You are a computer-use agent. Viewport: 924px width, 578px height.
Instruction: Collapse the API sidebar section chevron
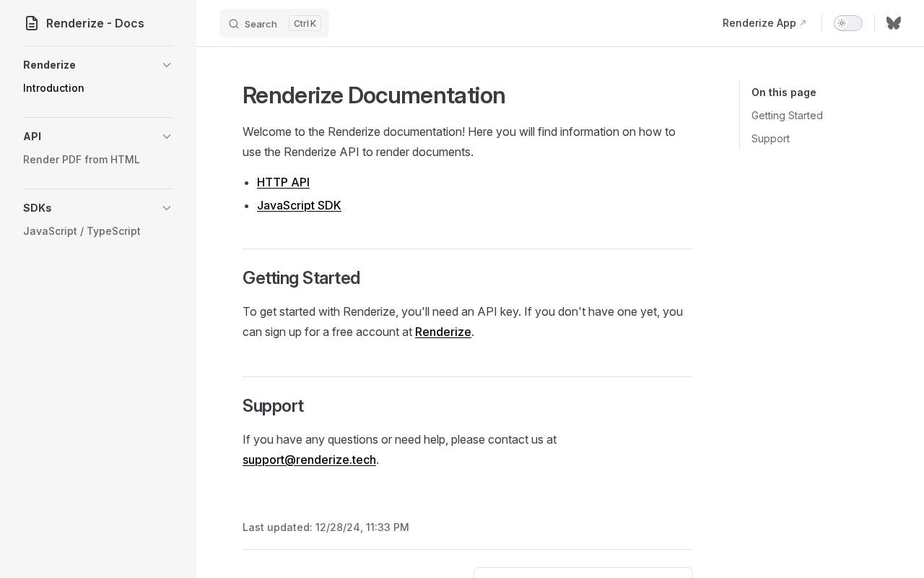point(167,137)
